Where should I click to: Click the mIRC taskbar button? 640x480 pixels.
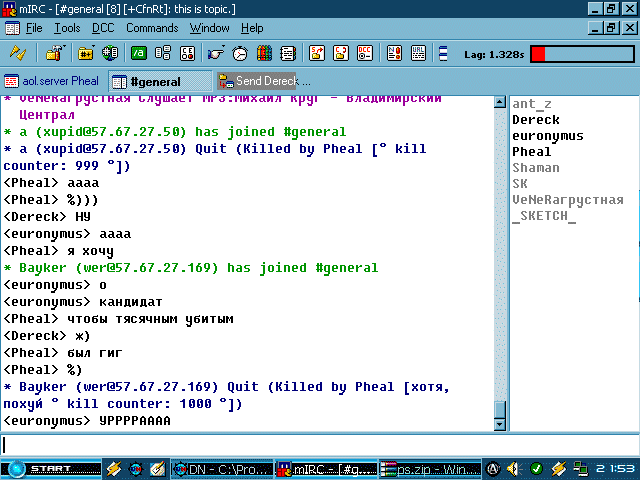[327, 469]
